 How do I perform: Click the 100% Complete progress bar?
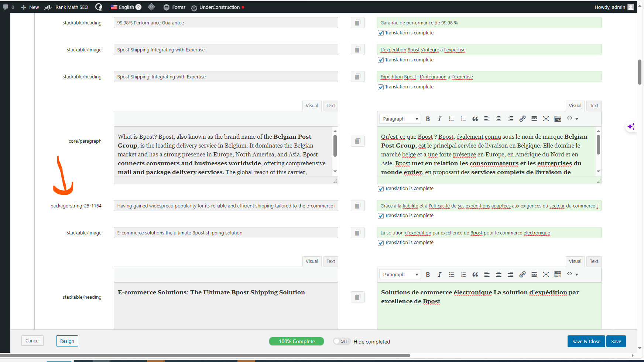point(297,341)
